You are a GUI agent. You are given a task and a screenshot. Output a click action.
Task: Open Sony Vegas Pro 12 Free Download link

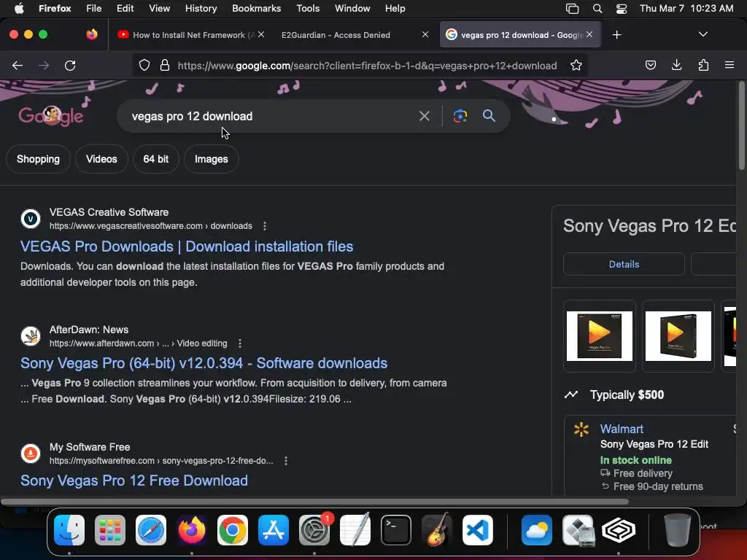click(134, 481)
